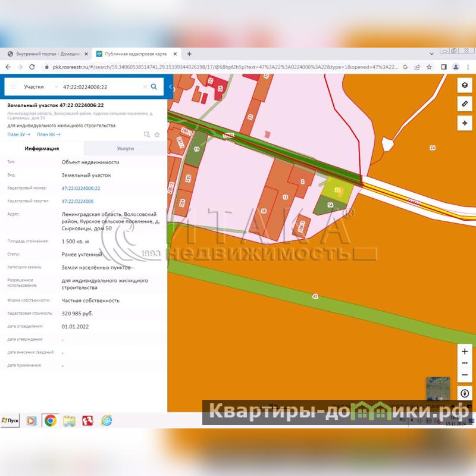
Task: Click the magnifier search icon
Action: coord(154,87)
